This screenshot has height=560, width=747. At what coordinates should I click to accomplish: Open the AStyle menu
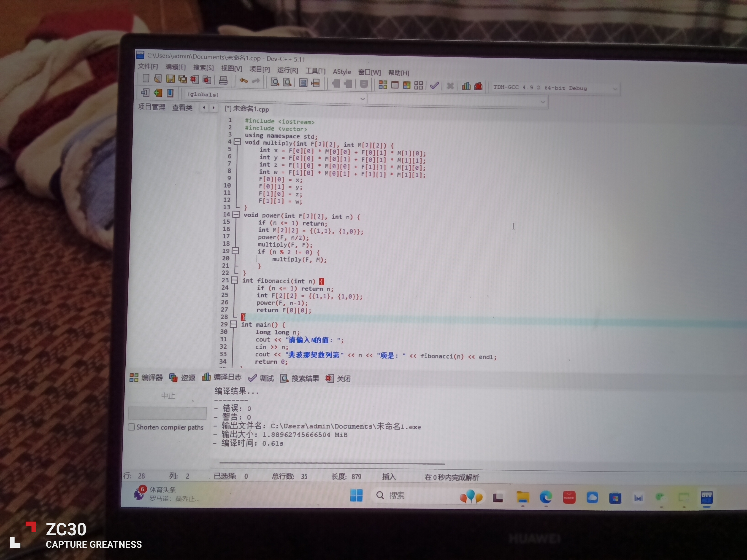342,72
